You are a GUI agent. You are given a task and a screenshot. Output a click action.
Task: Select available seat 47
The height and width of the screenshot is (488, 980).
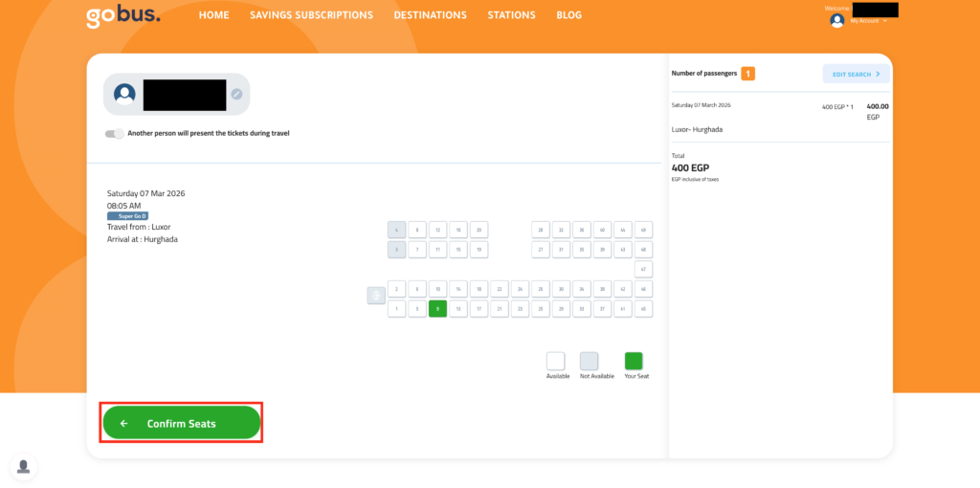(644, 269)
